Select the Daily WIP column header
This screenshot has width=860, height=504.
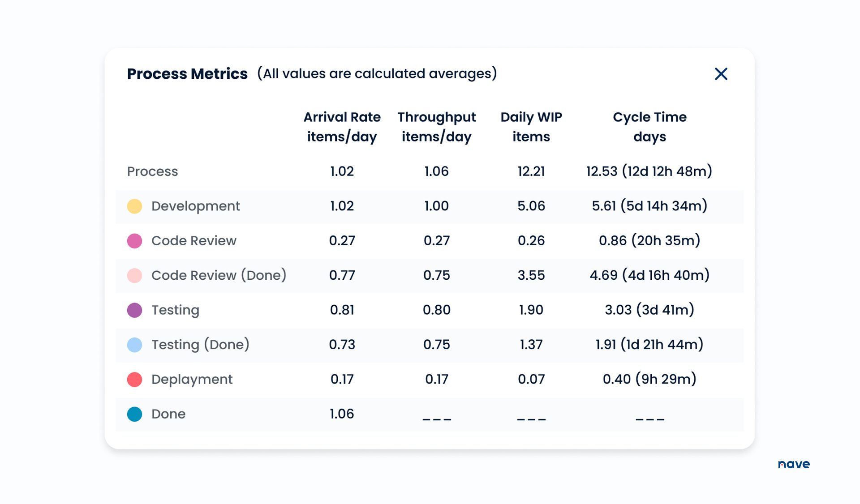(531, 127)
